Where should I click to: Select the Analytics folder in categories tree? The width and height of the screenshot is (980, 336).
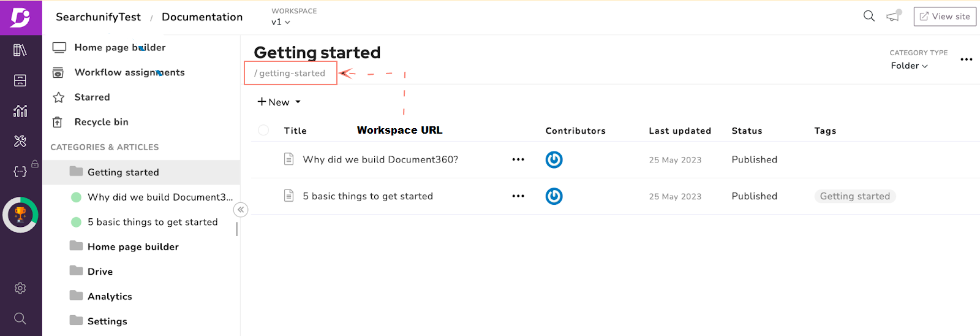coord(110,296)
